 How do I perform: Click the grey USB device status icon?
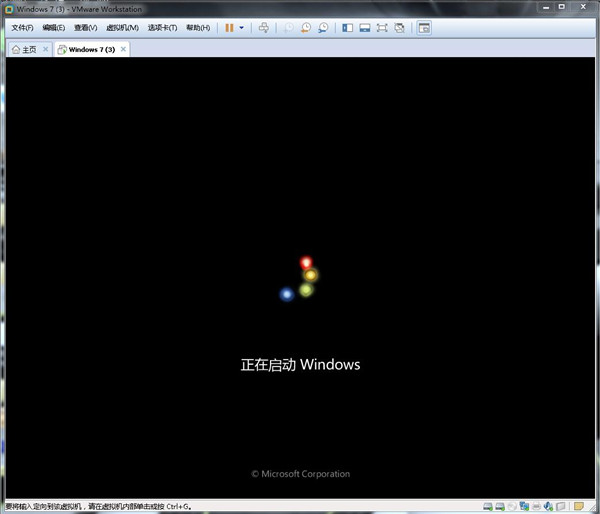[561, 507]
